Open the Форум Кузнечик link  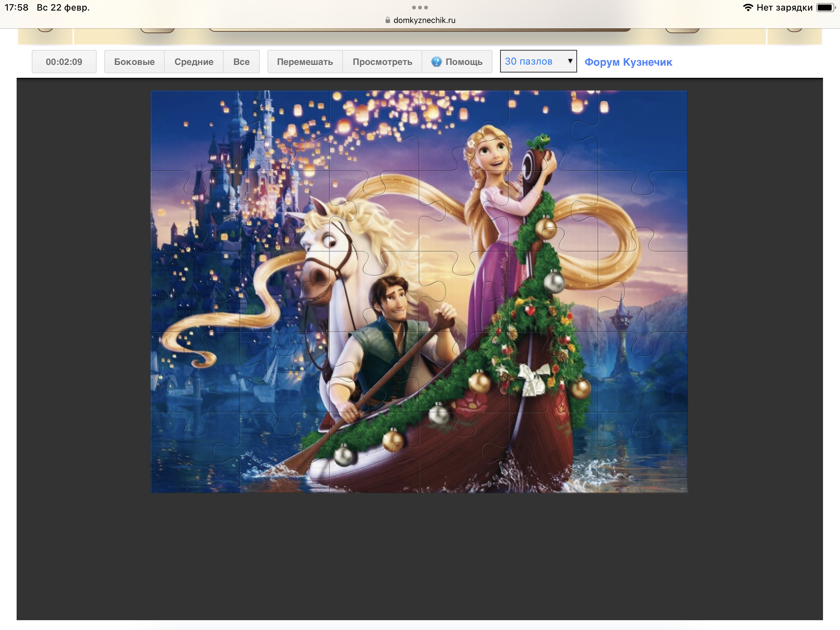(x=628, y=62)
